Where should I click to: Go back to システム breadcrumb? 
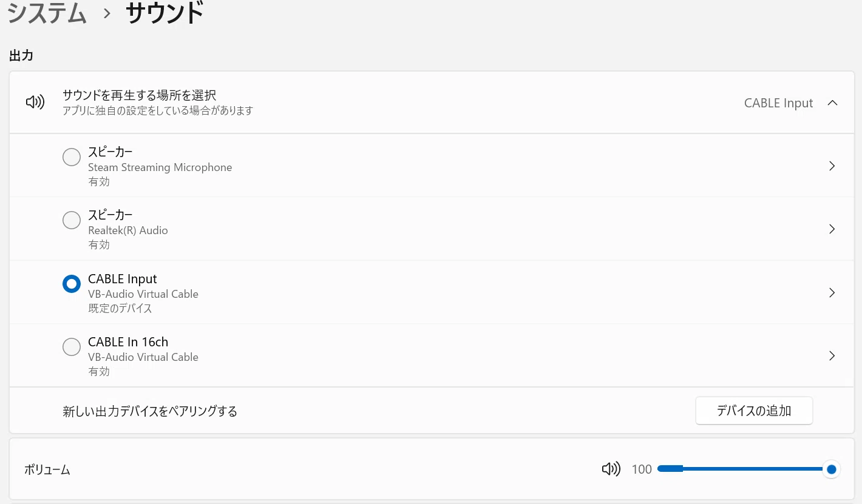(47, 13)
